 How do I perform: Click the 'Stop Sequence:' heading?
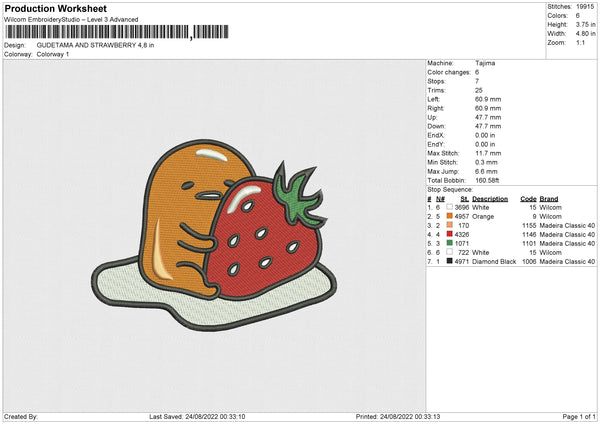coord(450,190)
